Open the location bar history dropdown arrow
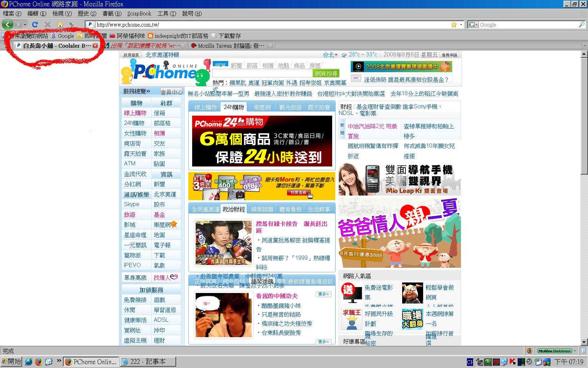Screen dimensions: 588x368 click(x=461, y=25)
